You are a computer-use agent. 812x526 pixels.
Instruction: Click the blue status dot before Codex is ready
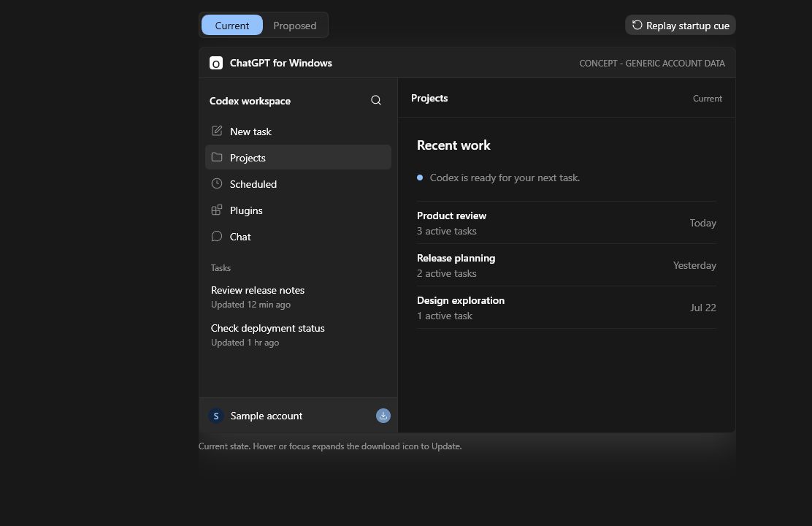click(x=420, y=178)
